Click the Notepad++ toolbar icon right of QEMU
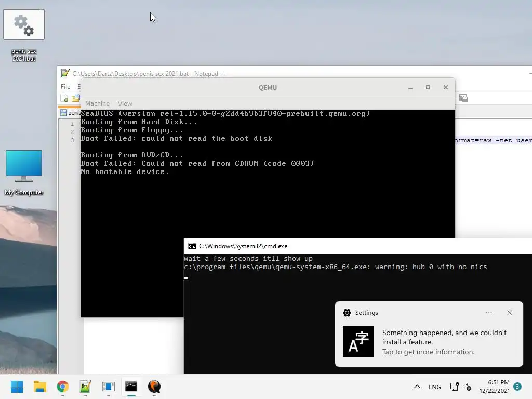 [463, 98]
